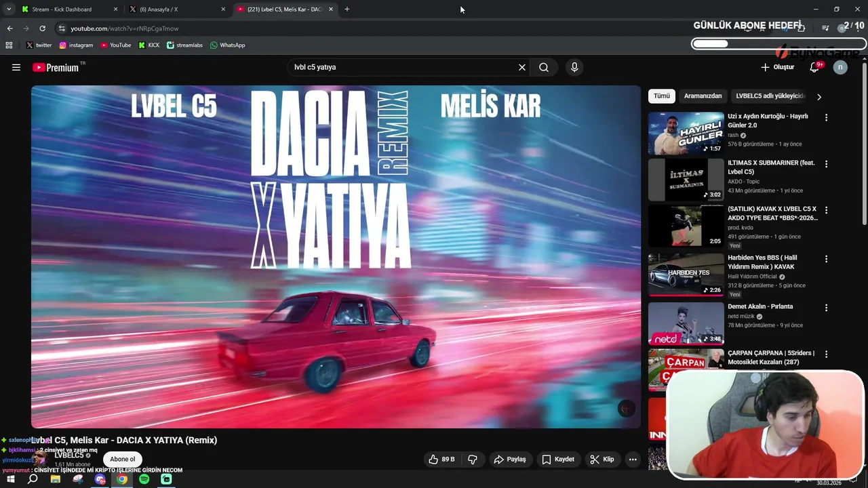868x488 pixels.
Task: Select the Aramanızdan filter chip
Action: pyautogui.click(x=703, y=96)
